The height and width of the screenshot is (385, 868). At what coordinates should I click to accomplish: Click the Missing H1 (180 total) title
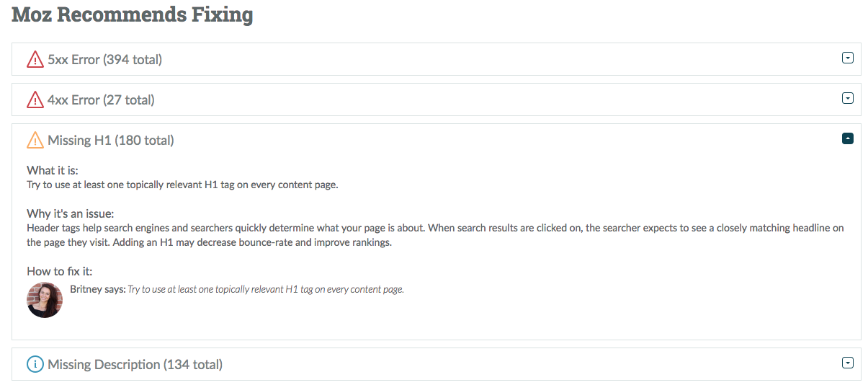111,141
